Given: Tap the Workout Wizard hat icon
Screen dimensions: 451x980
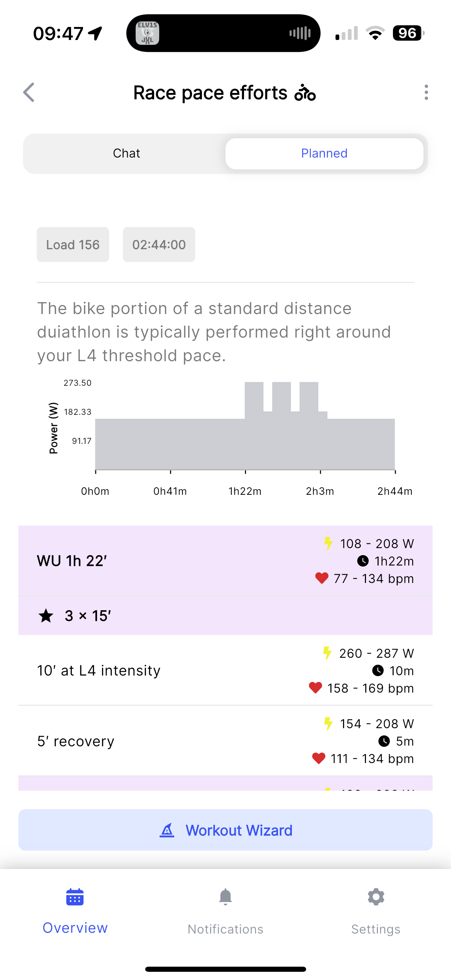Looking at the screenshot, I should (167, 830).
